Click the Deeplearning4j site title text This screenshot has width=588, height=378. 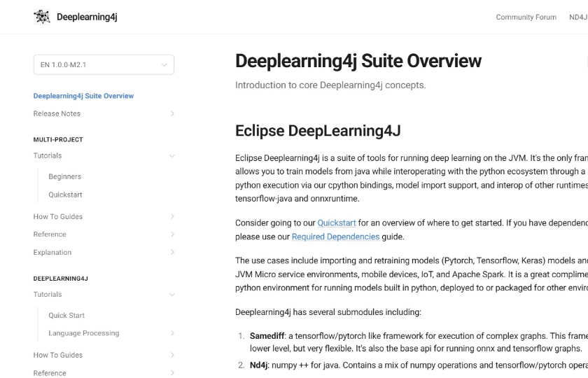click(87, 17)
